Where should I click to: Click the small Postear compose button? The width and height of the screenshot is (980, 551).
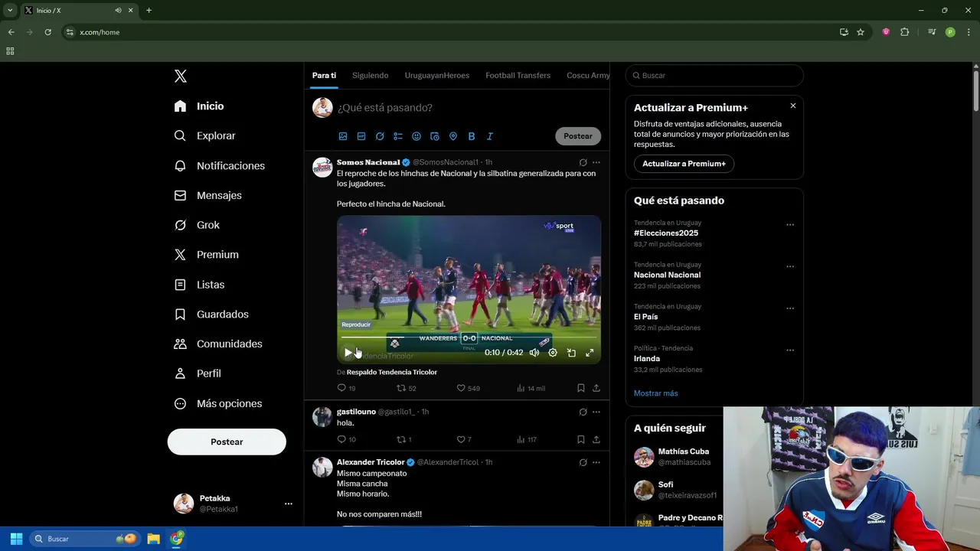coord(578,136)
